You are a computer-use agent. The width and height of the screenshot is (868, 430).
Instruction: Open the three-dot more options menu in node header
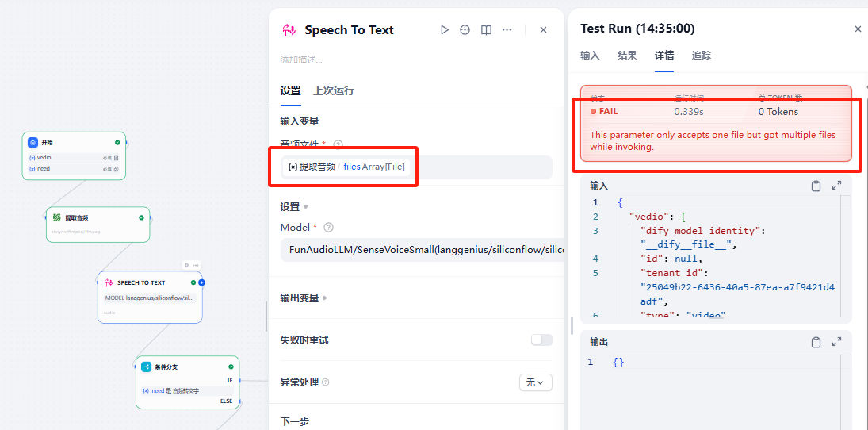507,30
